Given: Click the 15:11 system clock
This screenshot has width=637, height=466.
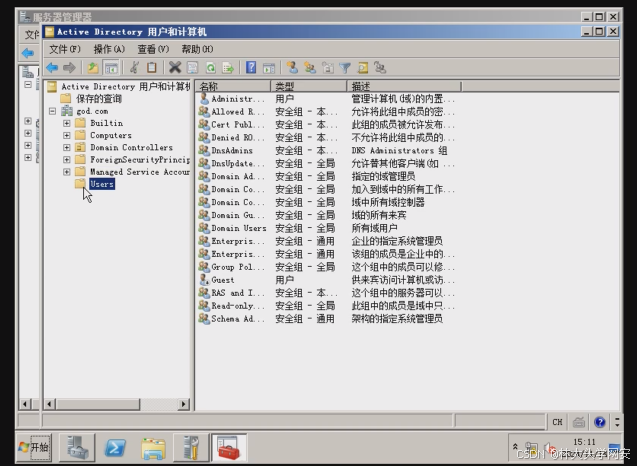Looking at the screenshot, I should point(584,442).
